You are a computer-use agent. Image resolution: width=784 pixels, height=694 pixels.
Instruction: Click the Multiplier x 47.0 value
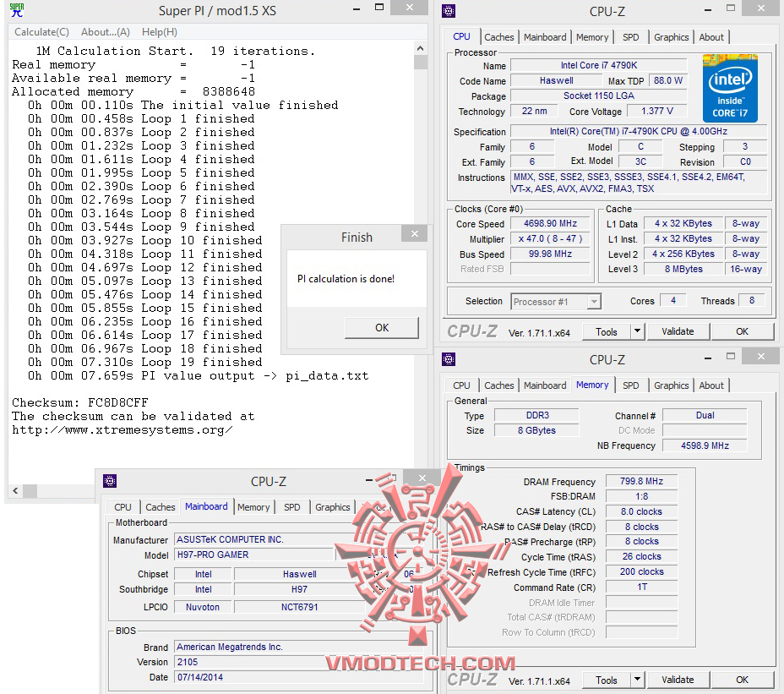[x=550, y=238]
